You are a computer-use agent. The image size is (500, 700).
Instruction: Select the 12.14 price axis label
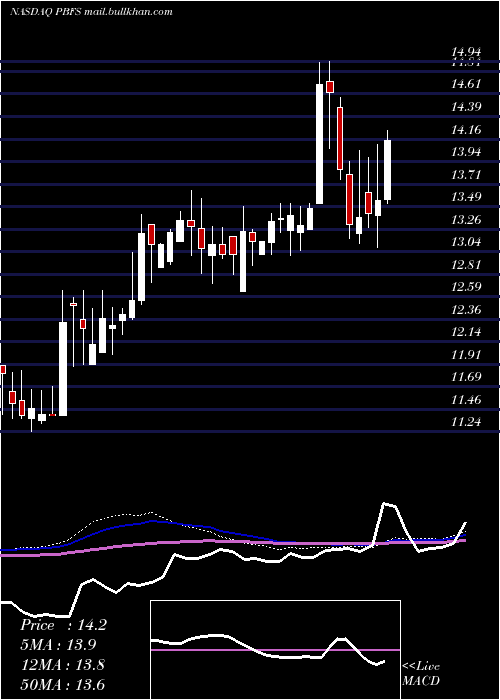click(x=466, y=332)
